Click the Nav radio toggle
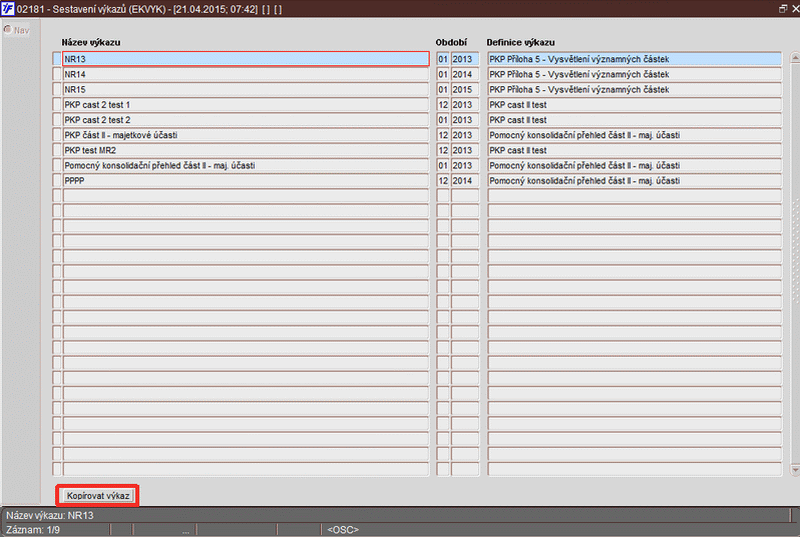This screenshot has height=537, width=800. [x=8, y=30]
